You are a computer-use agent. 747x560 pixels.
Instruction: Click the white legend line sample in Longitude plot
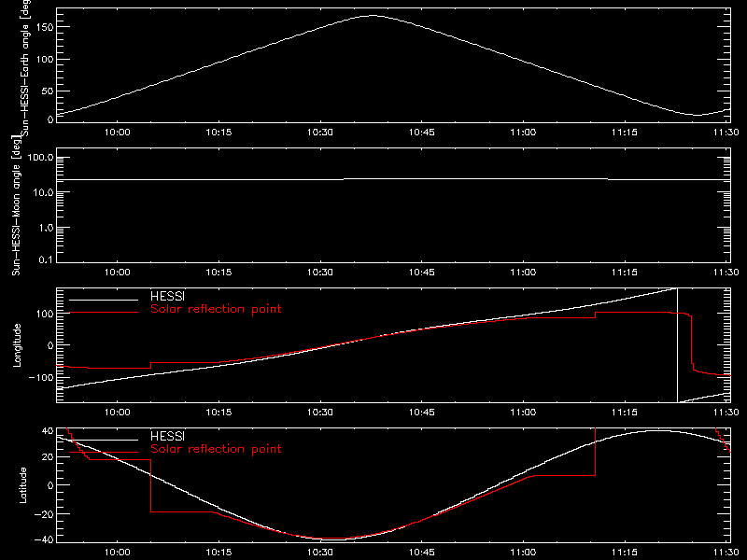pyautogui.click(x=104, y=300)
